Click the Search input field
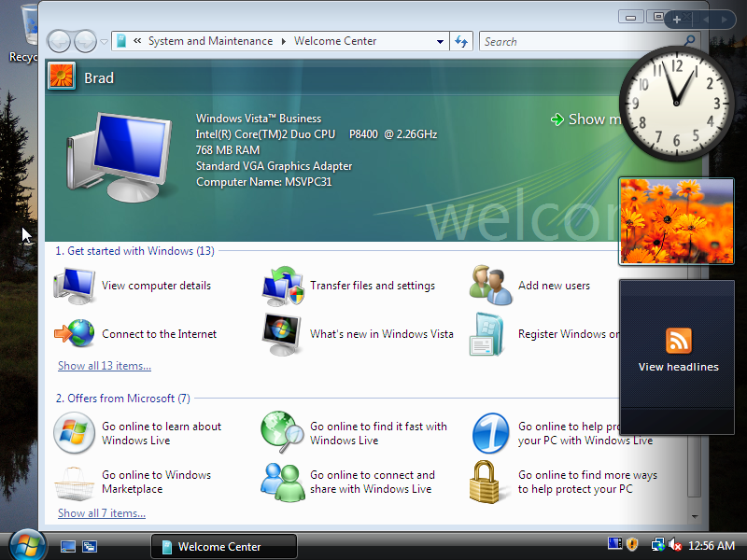747x560 pixels. [x=581, y=41]
